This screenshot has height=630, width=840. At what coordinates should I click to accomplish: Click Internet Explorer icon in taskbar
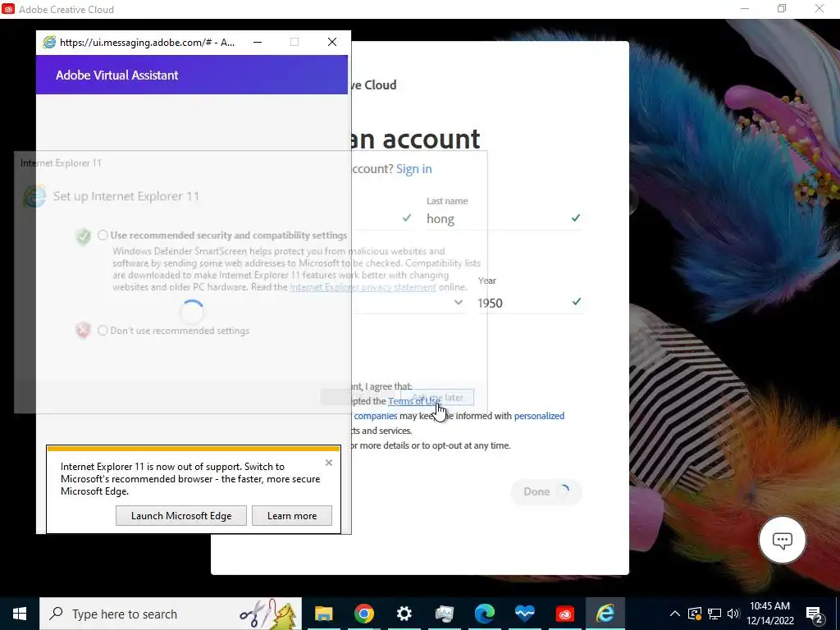pos(605,614)
